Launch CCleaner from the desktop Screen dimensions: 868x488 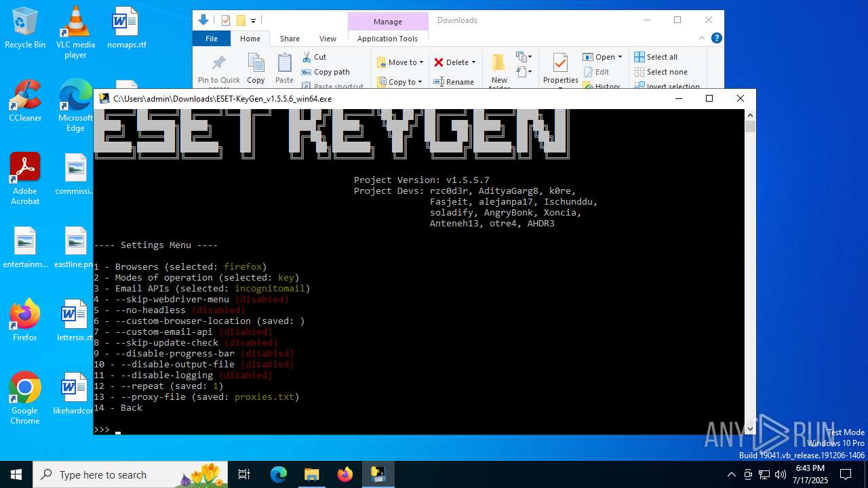click(25, 101)
